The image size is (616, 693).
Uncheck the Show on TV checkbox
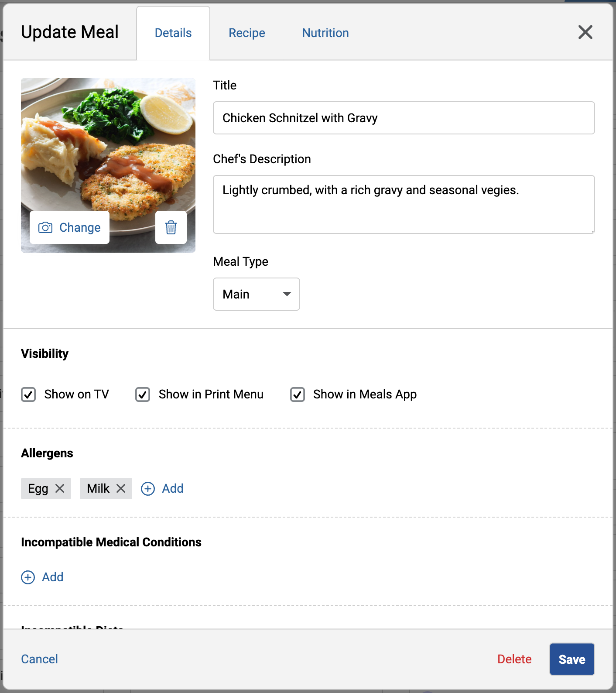(x=28, y=395)
